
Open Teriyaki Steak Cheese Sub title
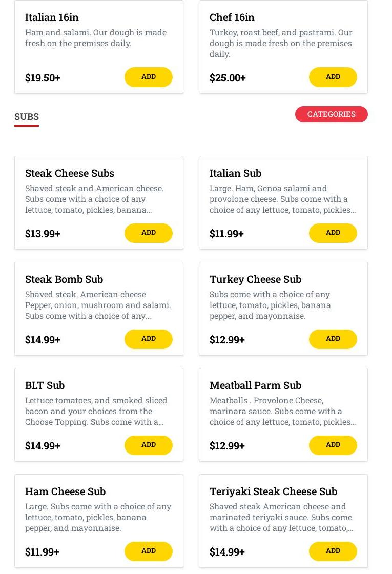[x=273, y=491]
